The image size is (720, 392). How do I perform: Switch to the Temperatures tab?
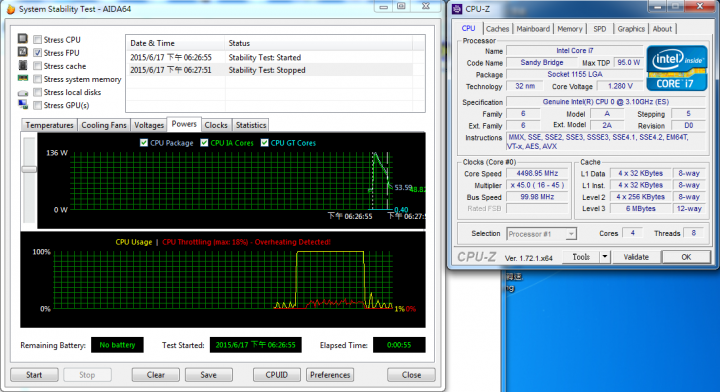pos(49,125)
